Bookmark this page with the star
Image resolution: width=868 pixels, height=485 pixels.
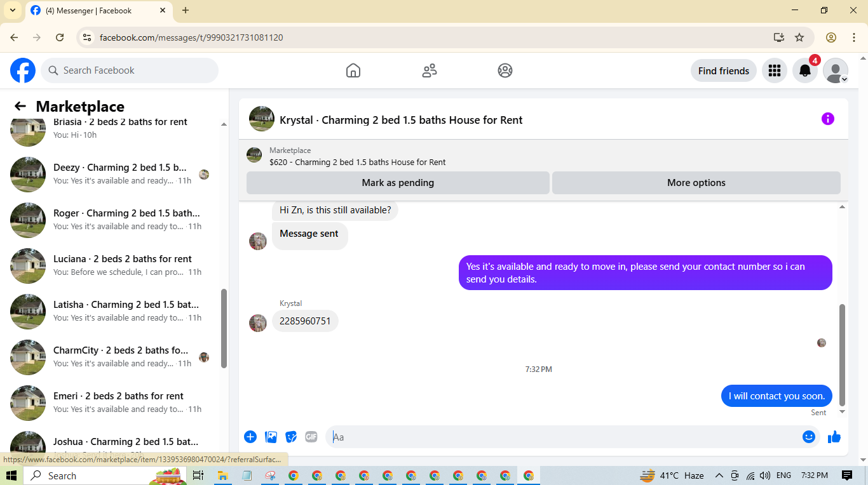(x=799, y=37)
